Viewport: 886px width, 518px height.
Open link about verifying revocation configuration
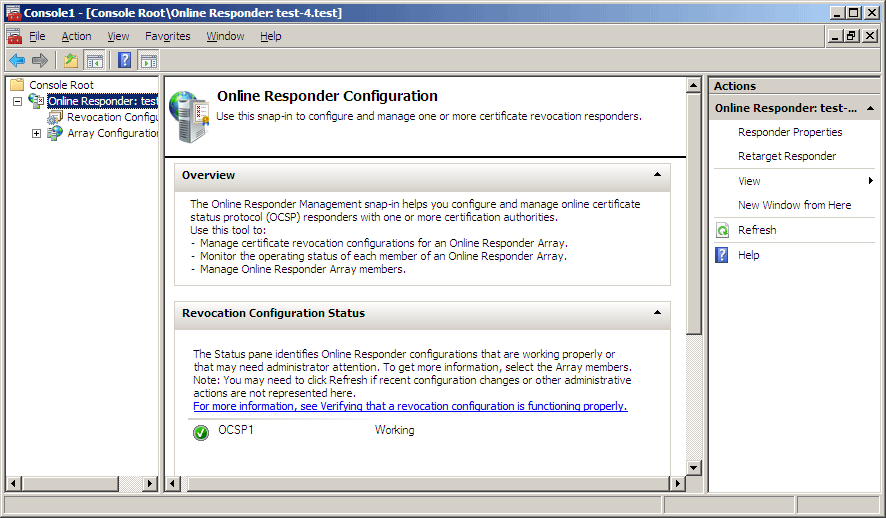(410, 406)
